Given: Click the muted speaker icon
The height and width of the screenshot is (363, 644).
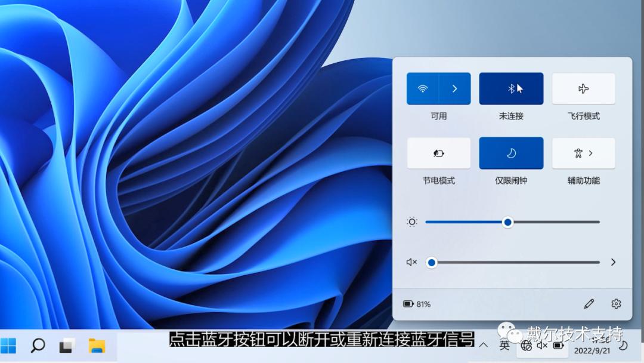Looking at the screenshot, I should click(x=411, y=262).
